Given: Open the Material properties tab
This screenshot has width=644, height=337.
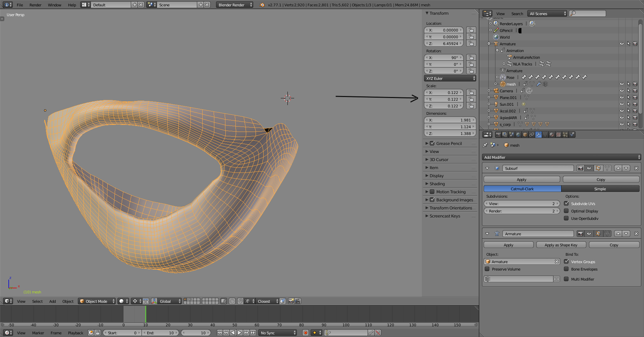Looking at the screenshot, I should pos(552,135).
